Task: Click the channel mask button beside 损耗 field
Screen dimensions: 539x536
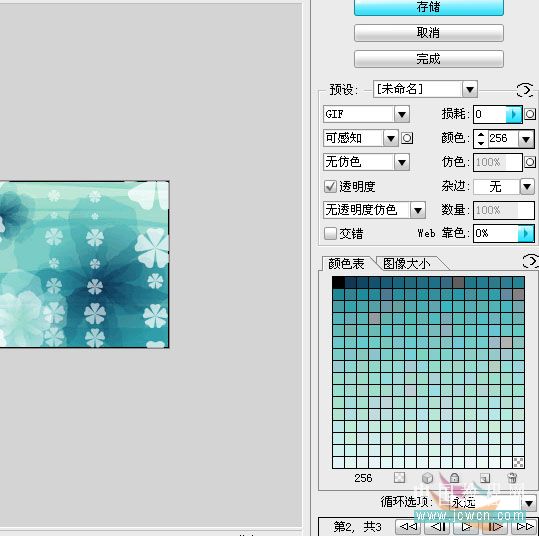Action: pos(530,114)
